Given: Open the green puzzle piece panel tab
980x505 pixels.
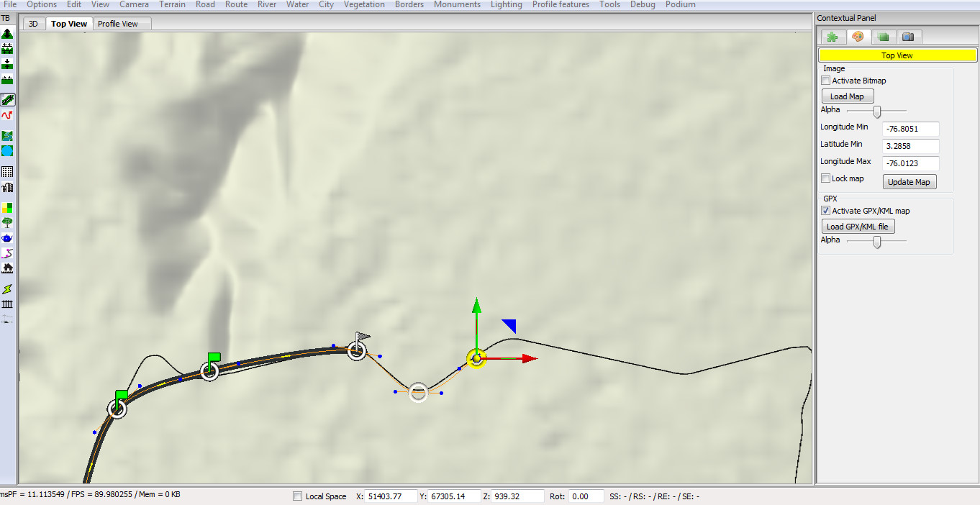Looking at the screenshot, I should [x=832, y=37].
